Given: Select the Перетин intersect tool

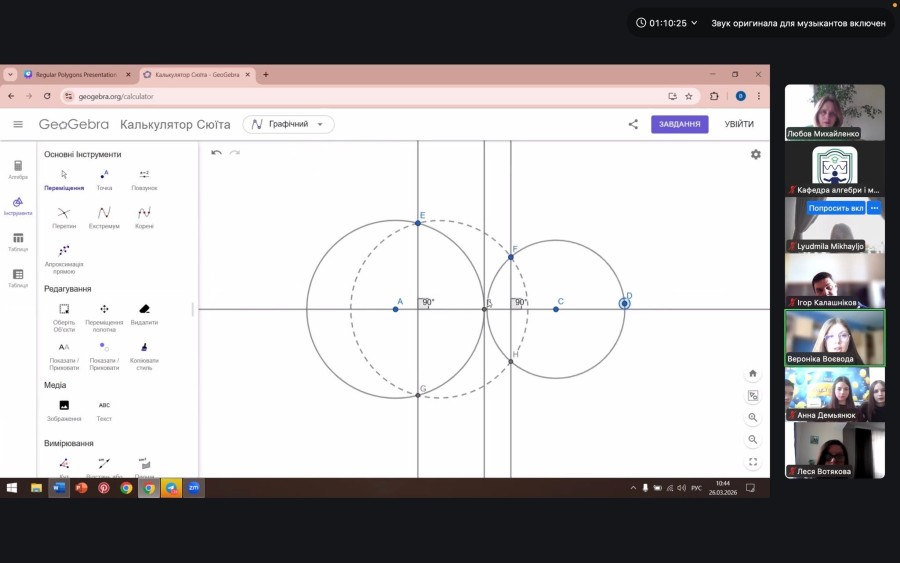Looking at the screenshot, I should point(64,218).
